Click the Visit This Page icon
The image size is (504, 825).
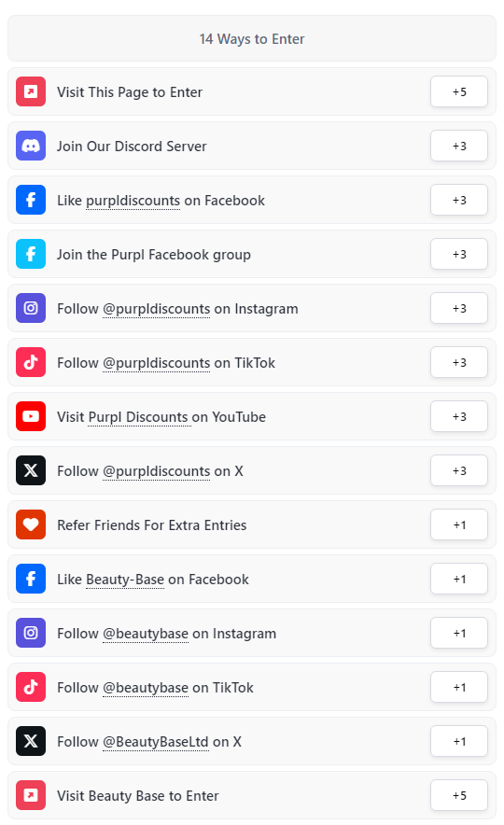pyautogui.click(x=31, y=91)
